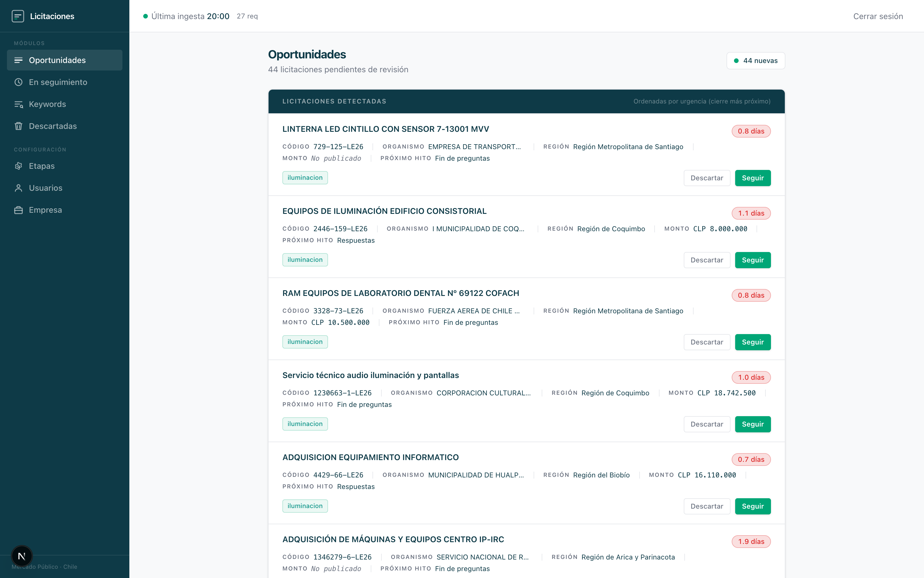This screenshot has height=578, width=924.
Task: Click code 3328-73-LE26
Action: coord(338,311)
